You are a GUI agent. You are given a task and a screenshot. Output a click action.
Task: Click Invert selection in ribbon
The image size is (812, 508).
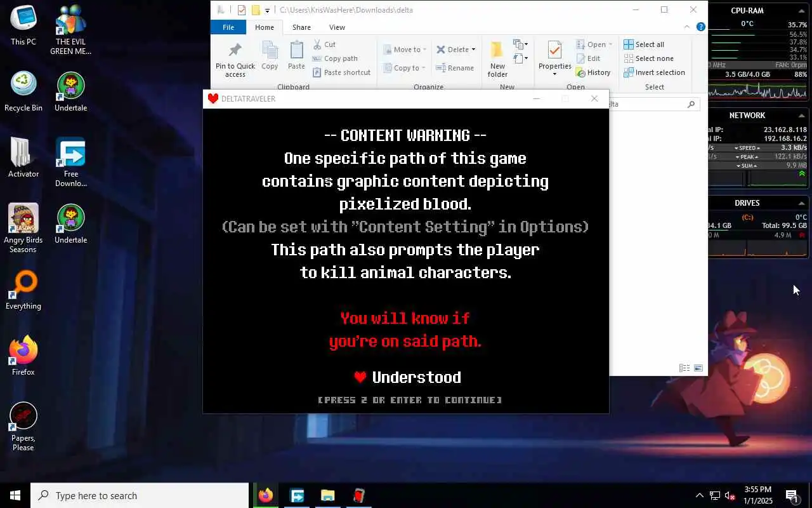[x=654, y=72]
